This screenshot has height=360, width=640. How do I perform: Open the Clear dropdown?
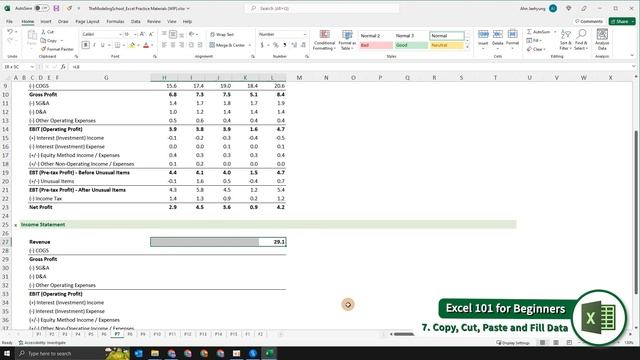(536, 49)
